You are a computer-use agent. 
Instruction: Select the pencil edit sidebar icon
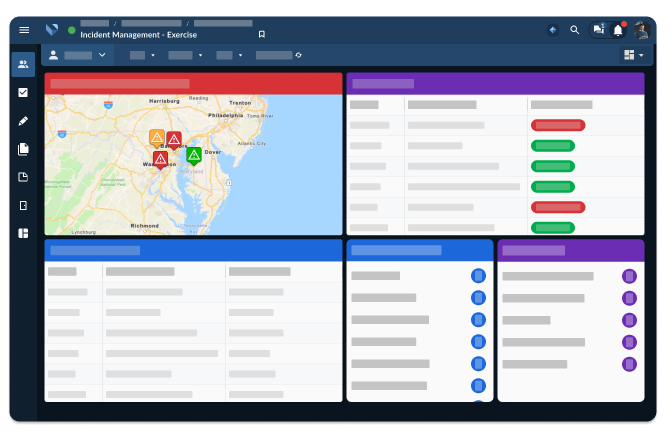(23, 121)
